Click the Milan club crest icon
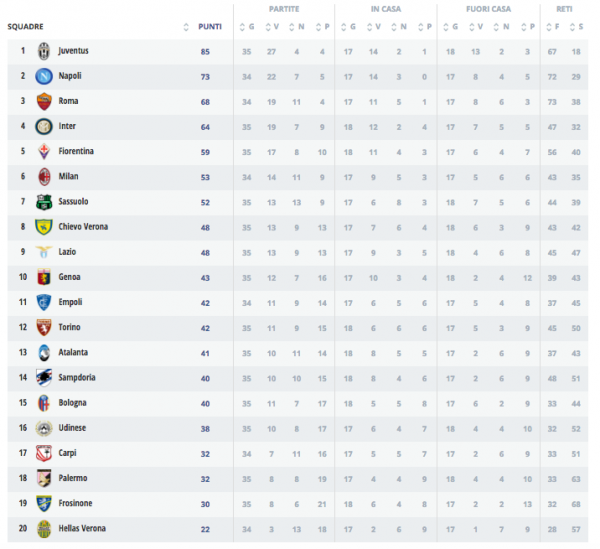Image resolution: width=600 pixels, height=549 pixels. 44,176
